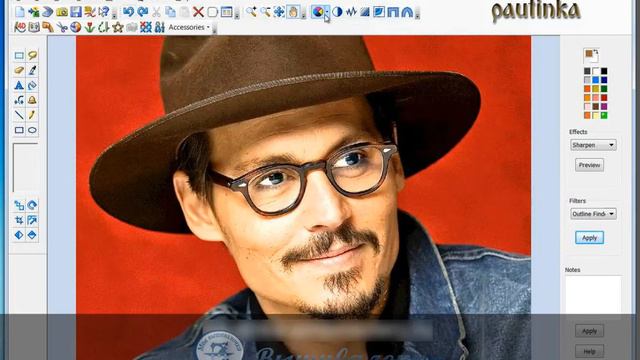Image resolution: width=640 pixels, height=360 pixels.
Task: Select the rectangular selection tool
Action: pos(19,55)
